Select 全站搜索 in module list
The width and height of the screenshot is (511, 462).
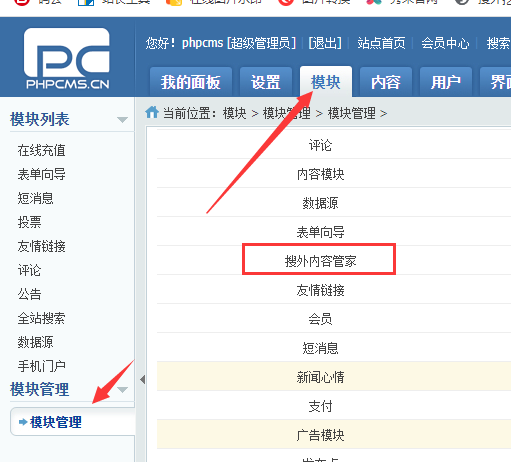pyautogui.click(x=41, y=318)
